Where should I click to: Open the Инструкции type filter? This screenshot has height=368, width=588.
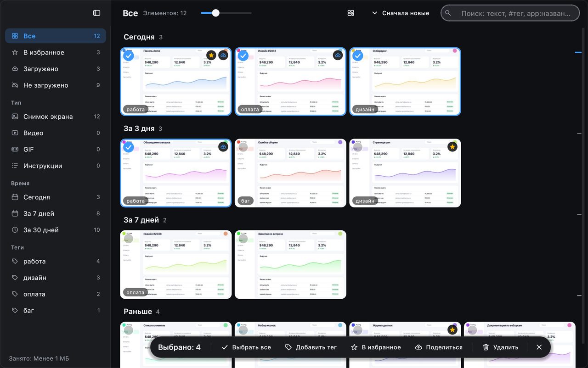56,166
